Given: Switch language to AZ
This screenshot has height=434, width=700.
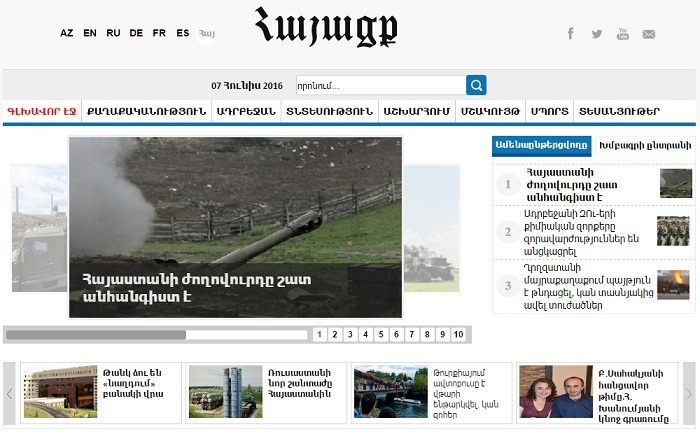Looking at the screenshot, I should [67, 33].
